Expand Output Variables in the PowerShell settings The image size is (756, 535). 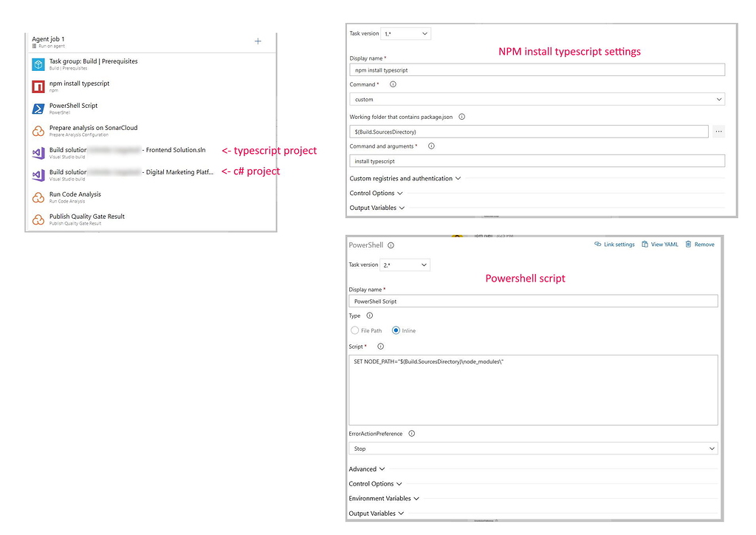[x=377, y=514]
